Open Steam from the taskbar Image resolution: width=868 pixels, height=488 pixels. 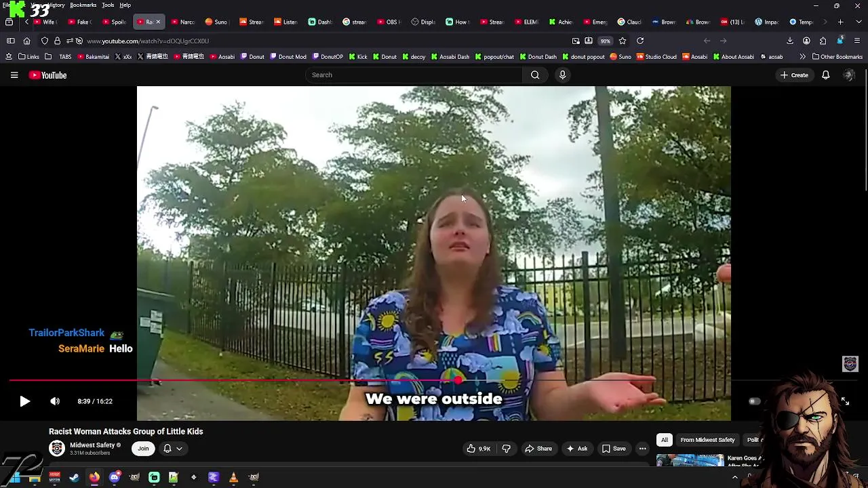[x=74, y=478]
